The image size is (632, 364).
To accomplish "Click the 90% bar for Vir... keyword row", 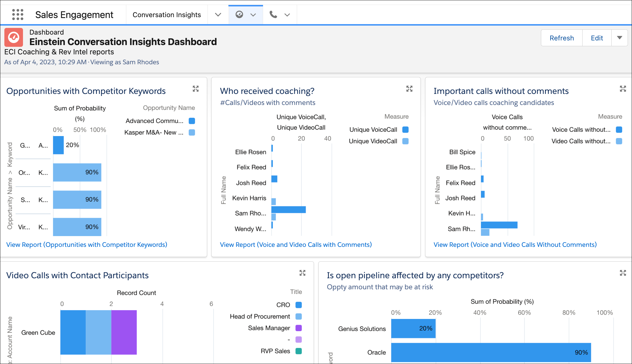I will pyautogui.click(x=77, y=227).
